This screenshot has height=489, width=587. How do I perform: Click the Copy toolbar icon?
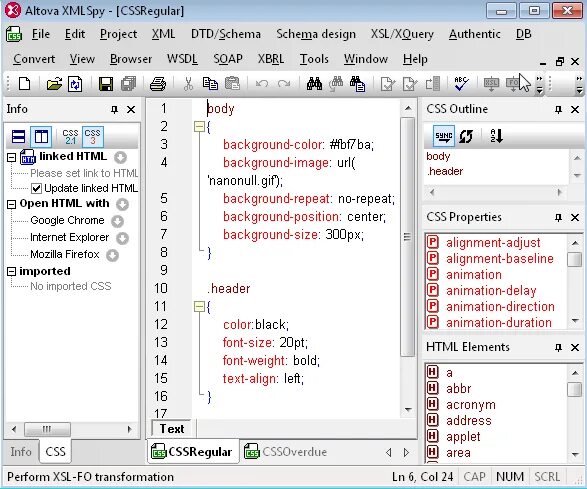(x=210, y=83)
